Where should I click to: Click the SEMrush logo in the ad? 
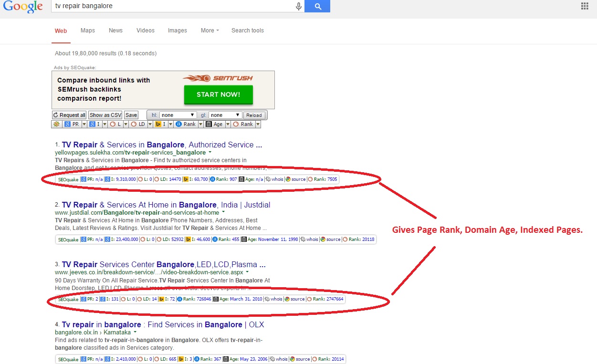click(x=218, y=78)
